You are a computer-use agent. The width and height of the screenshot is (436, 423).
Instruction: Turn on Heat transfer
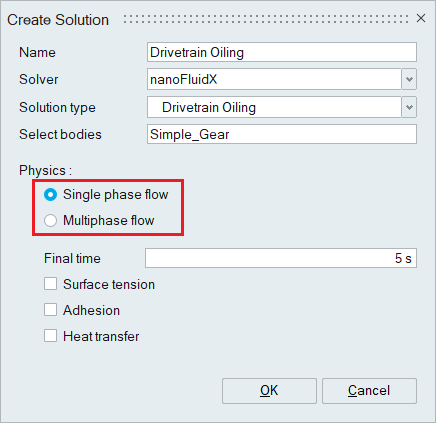click(x=50, y=336)
